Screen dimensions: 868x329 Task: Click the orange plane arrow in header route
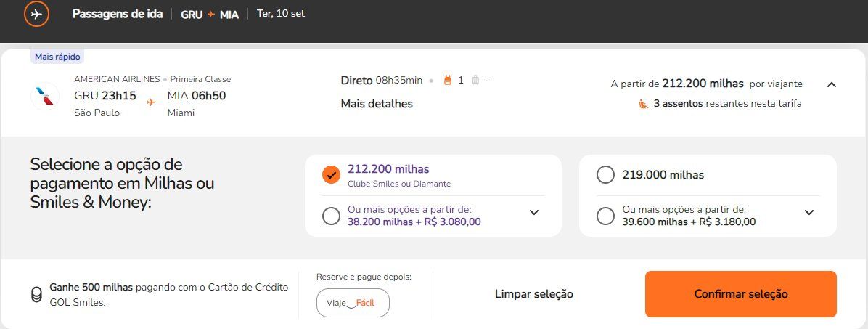(x=211, y=15)
